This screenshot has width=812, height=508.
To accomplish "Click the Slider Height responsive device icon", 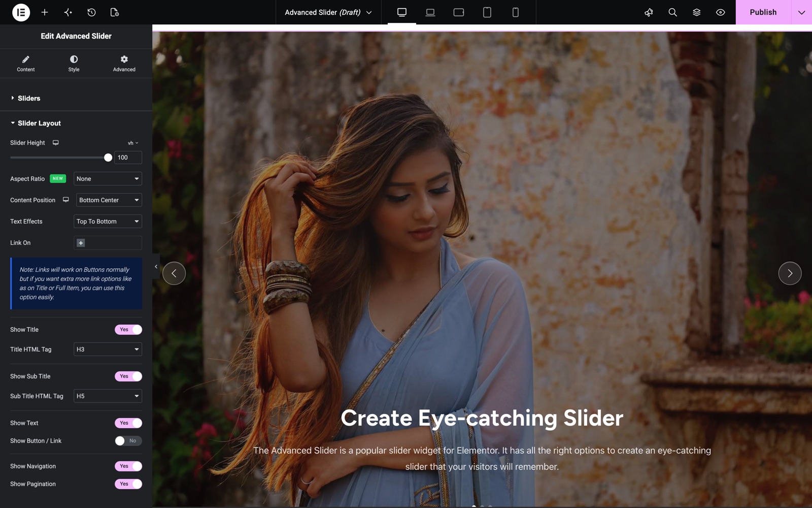I will [x=56, y=143].
